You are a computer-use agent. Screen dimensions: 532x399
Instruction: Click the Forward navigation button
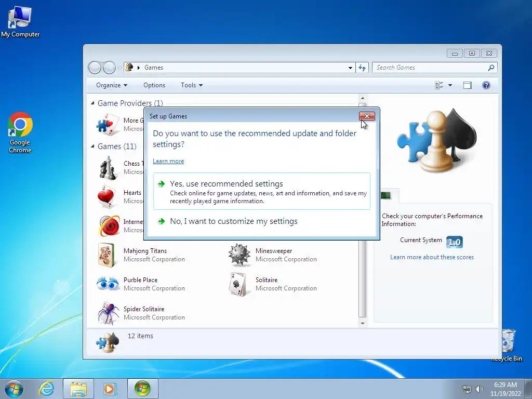[109, 68]
